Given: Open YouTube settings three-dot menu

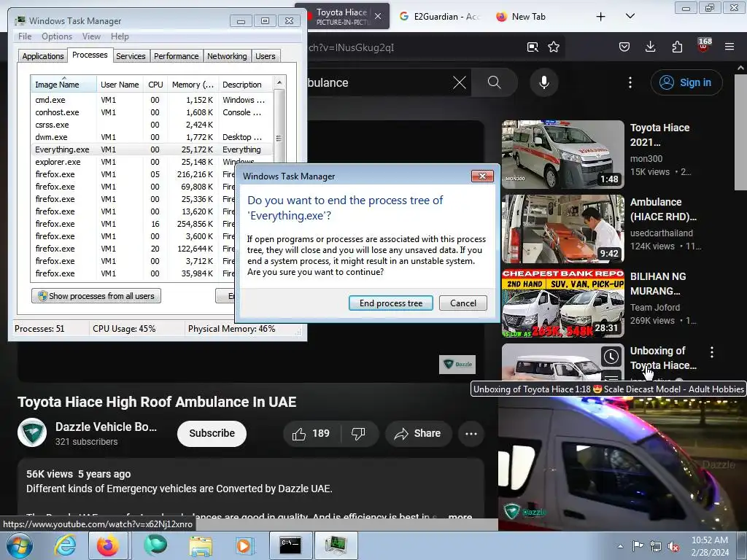Looking at the screenshot, I should 630,82.
